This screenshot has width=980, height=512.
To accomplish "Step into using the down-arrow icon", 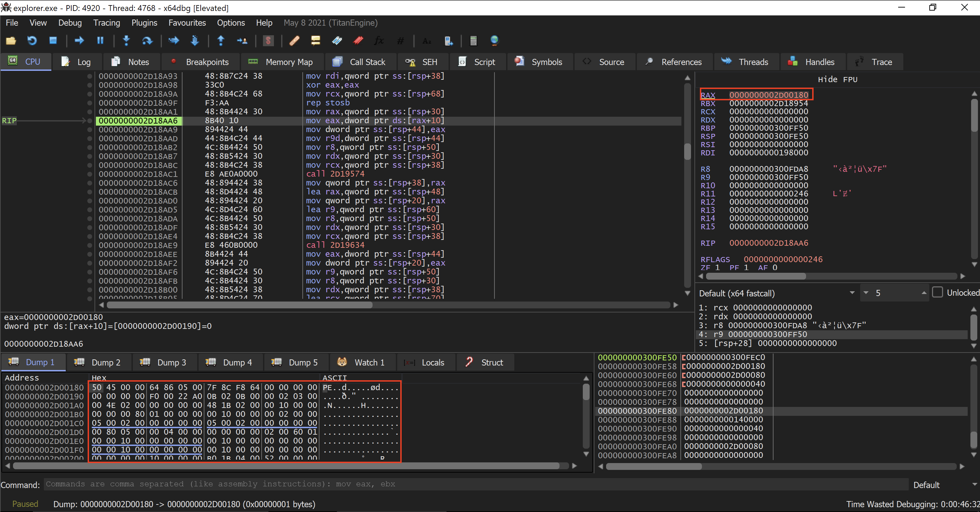I will click(x=126, y=41).
